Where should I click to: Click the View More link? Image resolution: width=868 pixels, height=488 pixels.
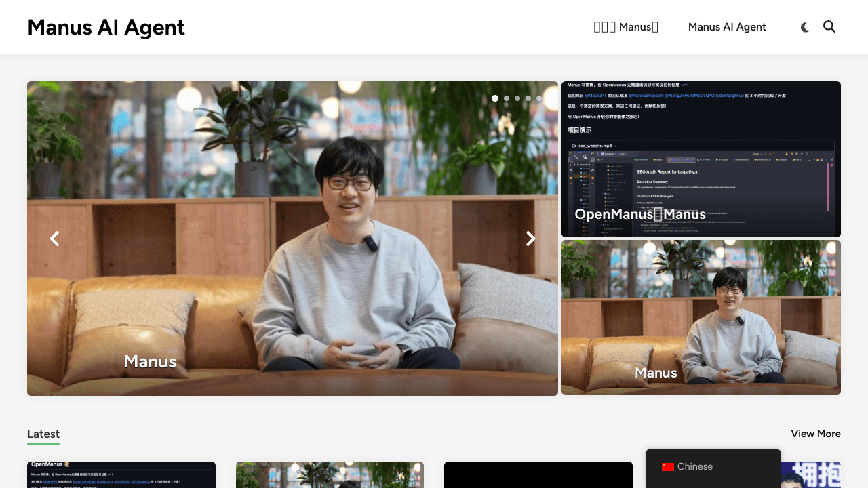(x=816, y=434)
